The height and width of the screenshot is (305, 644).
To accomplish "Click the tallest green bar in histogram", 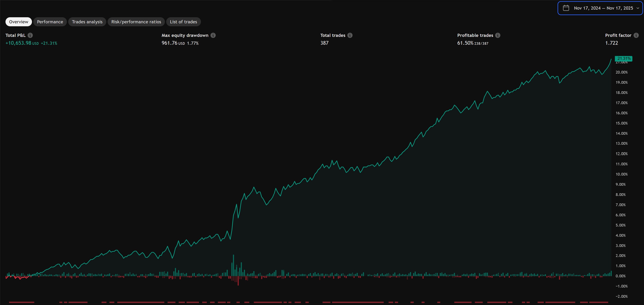I will coord(233,265).
